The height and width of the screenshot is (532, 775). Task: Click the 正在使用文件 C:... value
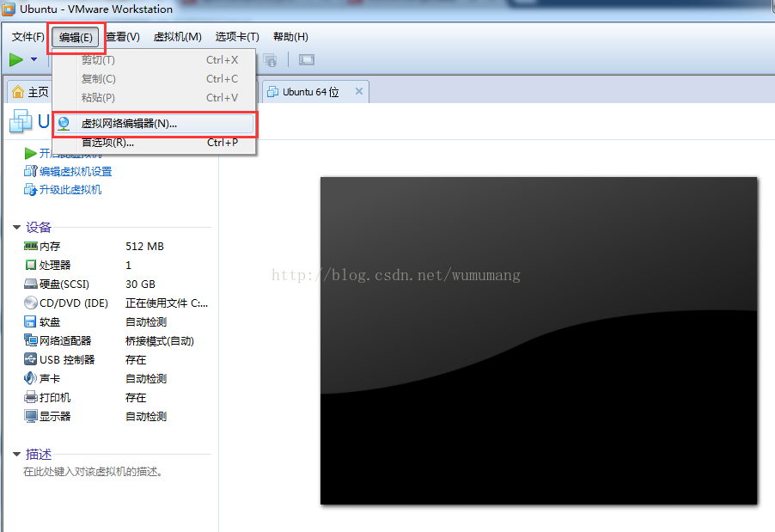(167, 303)
